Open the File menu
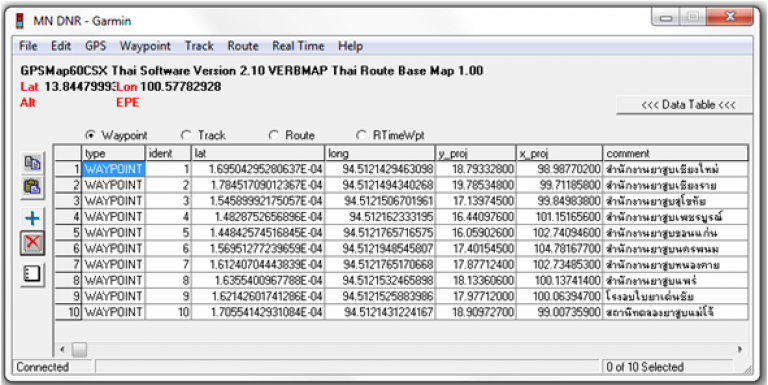Image resolution: width=768 pixels, height=385 pixels. point(28,46)
